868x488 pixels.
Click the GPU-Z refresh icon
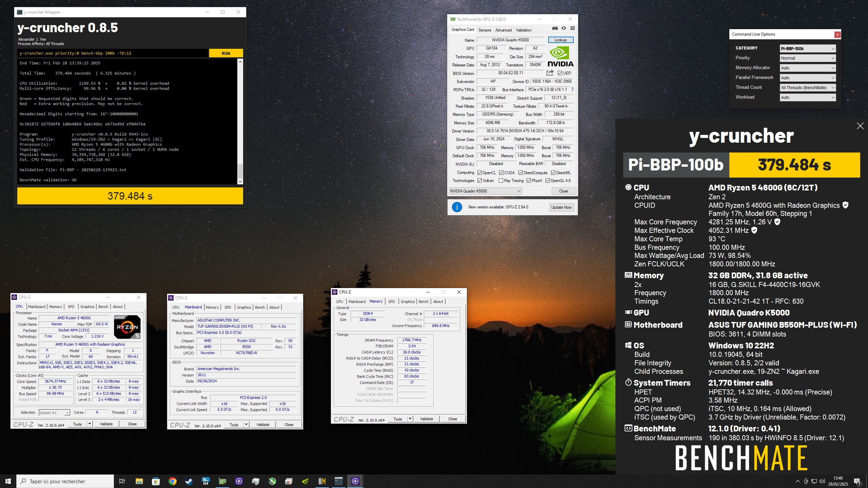click(564, 28)
